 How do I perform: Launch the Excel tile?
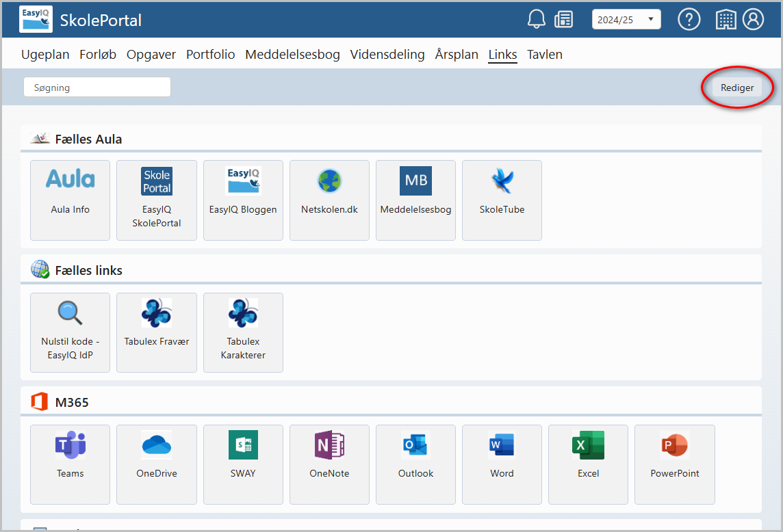coord(588,464)
